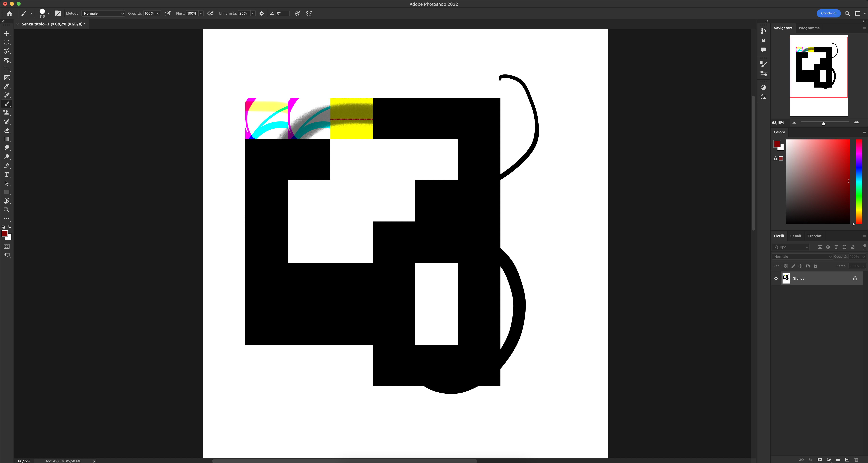Select the Eraser tool
868x463 pixels.
(7, 130)
